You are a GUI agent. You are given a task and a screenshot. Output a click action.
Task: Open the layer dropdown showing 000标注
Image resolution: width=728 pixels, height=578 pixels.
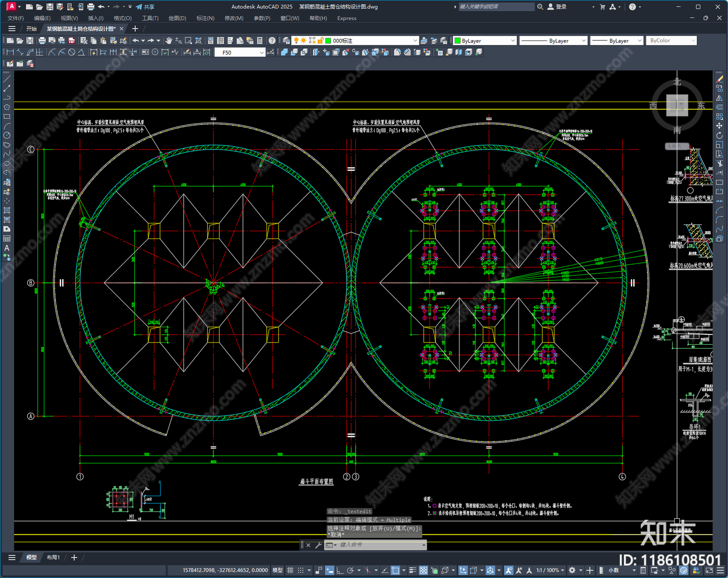point(355,41)
